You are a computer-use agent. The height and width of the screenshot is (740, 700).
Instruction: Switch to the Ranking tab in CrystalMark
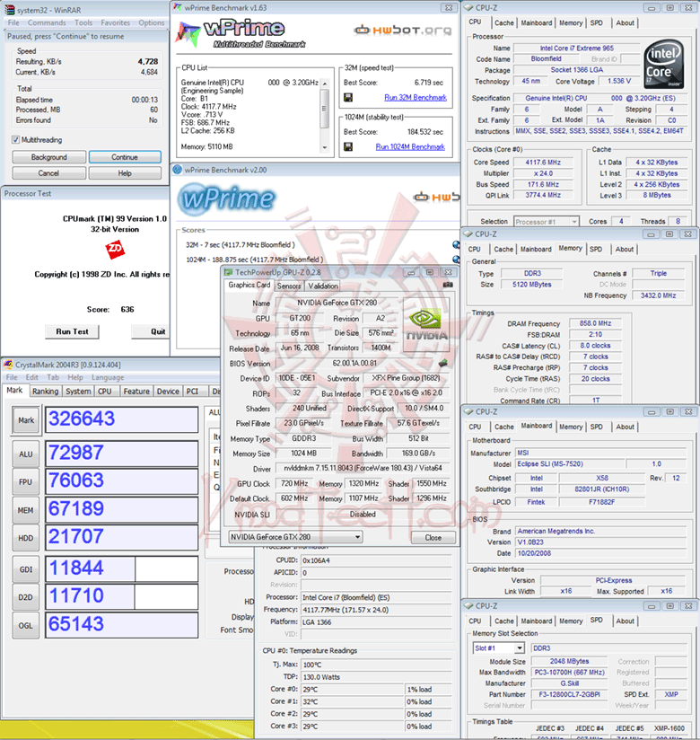pos(45,392)
